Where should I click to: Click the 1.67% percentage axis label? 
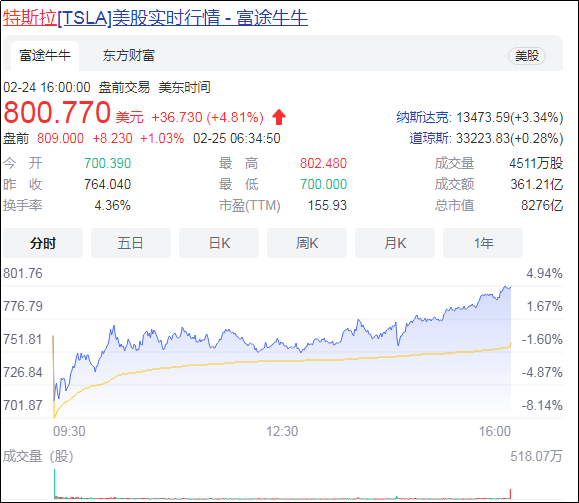[544, 306]
